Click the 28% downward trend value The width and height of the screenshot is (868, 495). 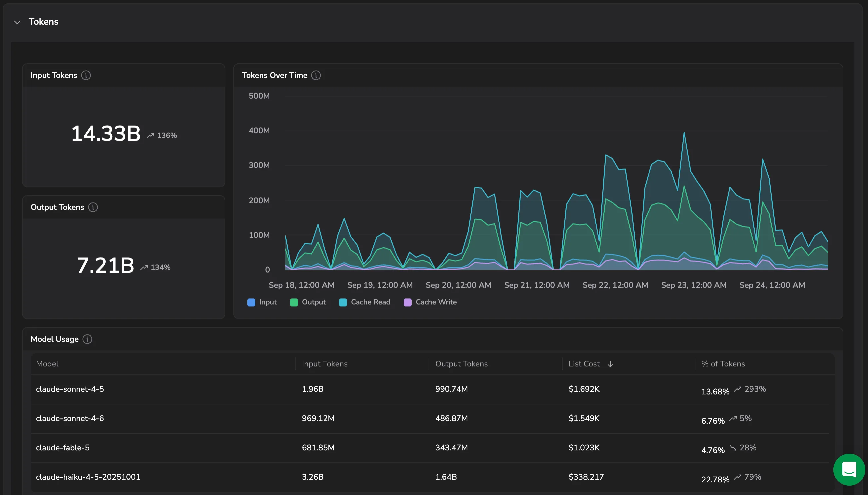[748, 447]
